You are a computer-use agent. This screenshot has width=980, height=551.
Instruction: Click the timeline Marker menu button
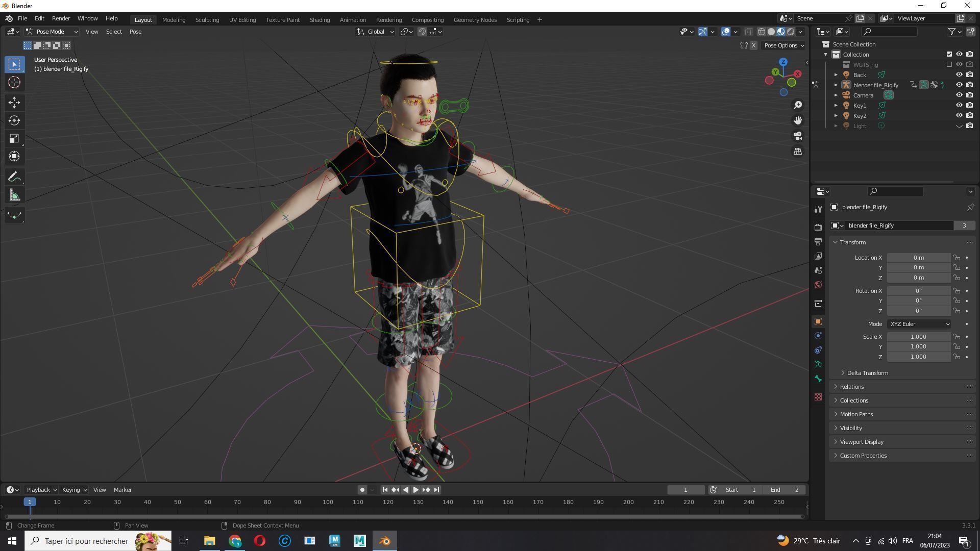pyautogui.click(x=122, y=490)
